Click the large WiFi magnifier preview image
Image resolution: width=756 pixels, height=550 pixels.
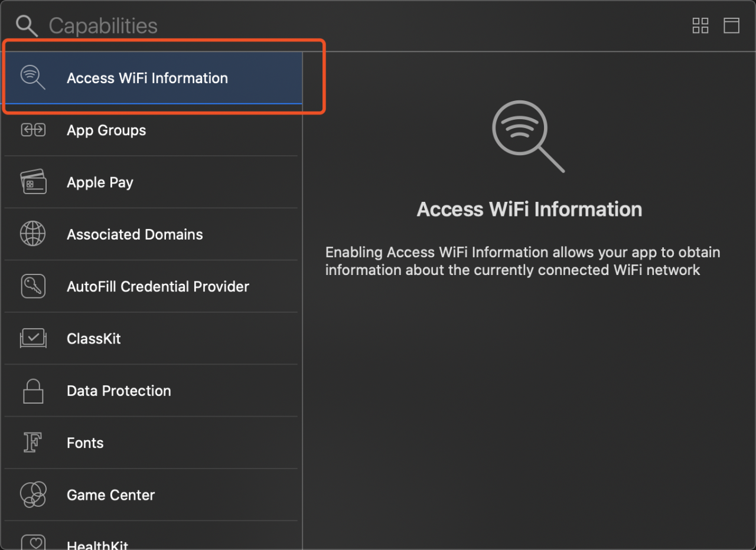(x=529, y=137)
